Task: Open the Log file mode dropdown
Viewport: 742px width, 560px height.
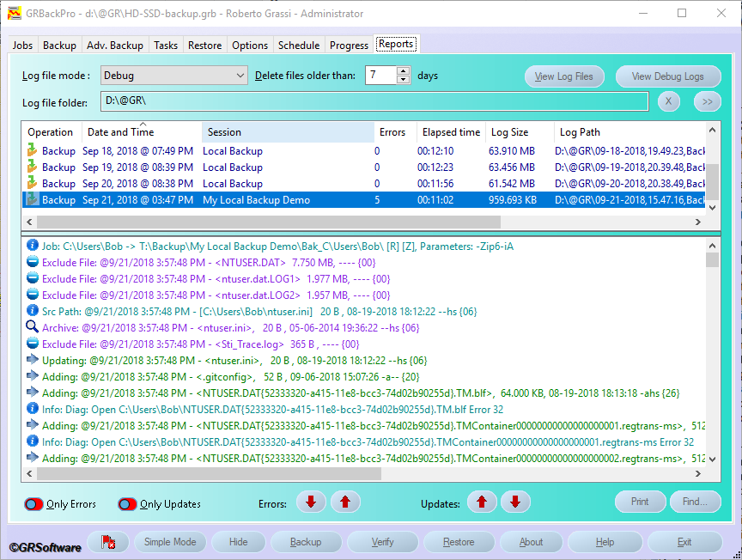Action: click(x=173, y=76)
